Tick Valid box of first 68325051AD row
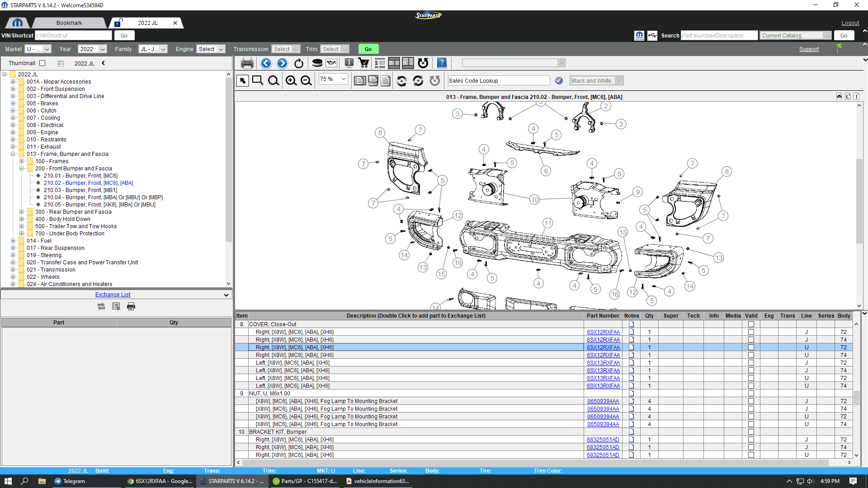The height and width of the screenshot is (488, 868). tap(751, 440)
